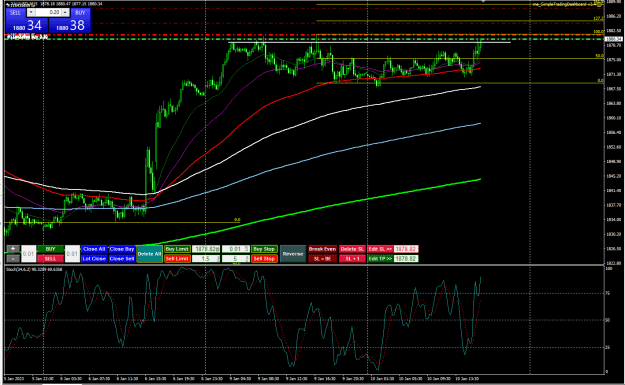
Task: Click the 50 level label on Stochastic scale
Action: click(x=607, y=320)
